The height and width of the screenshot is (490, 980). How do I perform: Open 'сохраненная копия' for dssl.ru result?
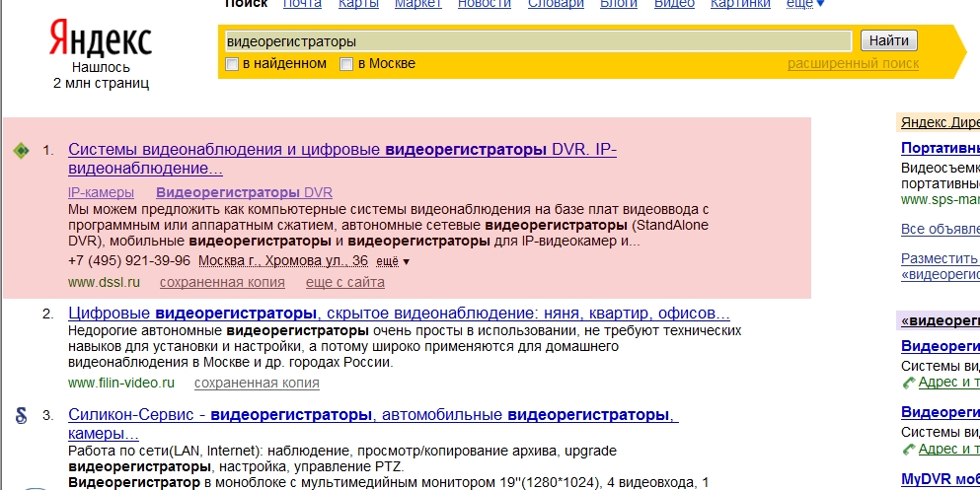click(222, 282)
